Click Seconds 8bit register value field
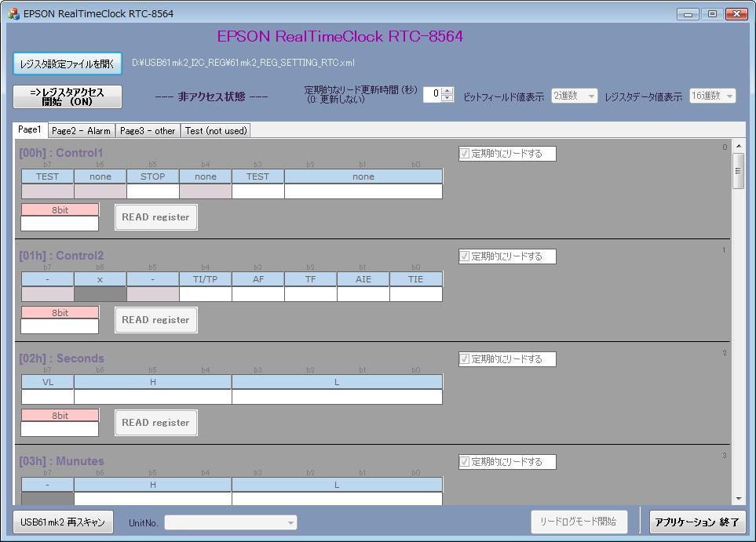Screen dimensions: 756x542 (60, 429)
